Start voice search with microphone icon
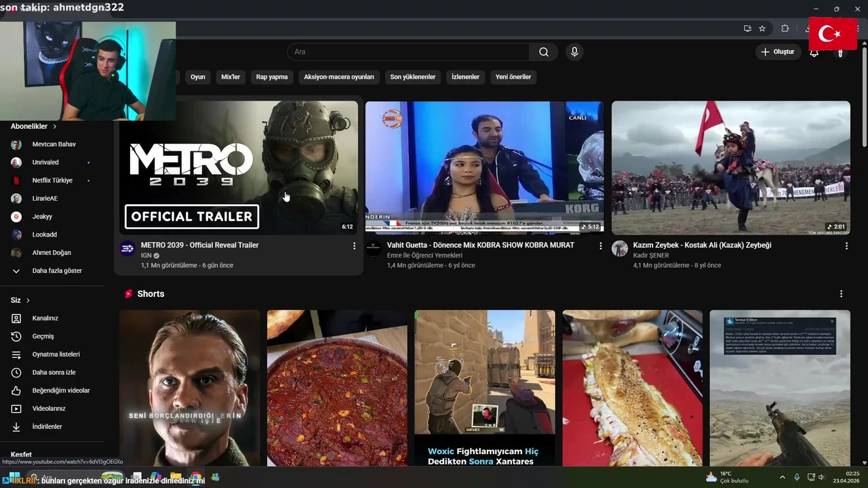 click(574, 52)
